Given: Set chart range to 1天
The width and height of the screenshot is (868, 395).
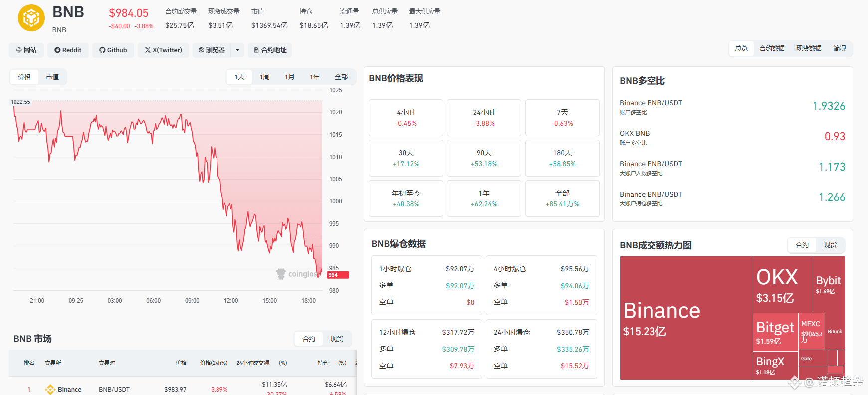Looking at the screenshot, I should pos(240,77).
